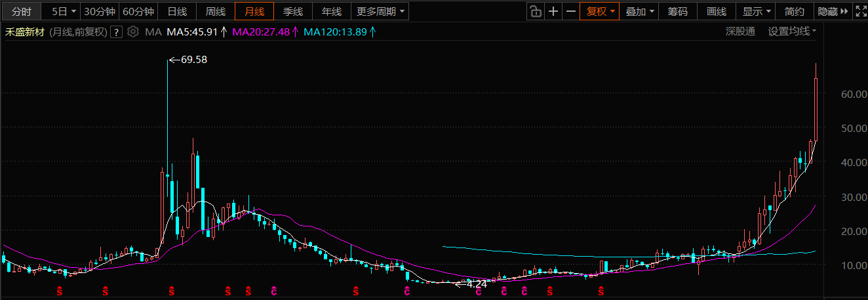Screen dimensions: 868x300
Task: Expand the 更多周期 periods dropdown
Action: click(x=380, y=11)
